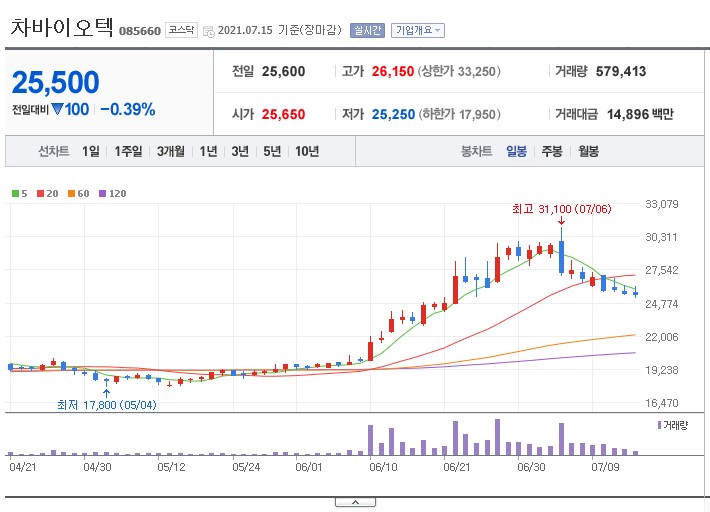Click the 고가 value 26,150
The height and width of the screenshot is (512, 710).
[393, 72]
